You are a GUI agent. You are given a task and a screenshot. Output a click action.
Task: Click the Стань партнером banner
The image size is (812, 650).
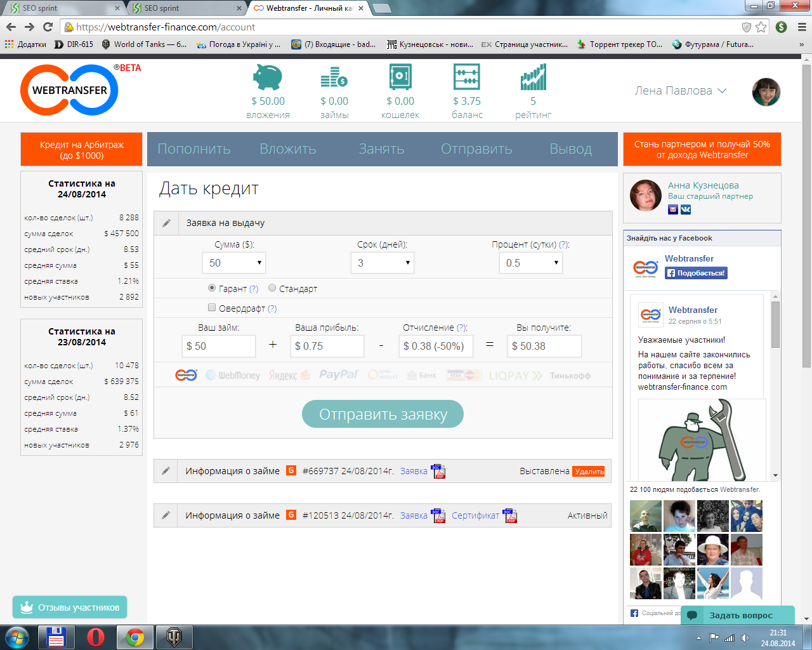click(x=702, y=150)
